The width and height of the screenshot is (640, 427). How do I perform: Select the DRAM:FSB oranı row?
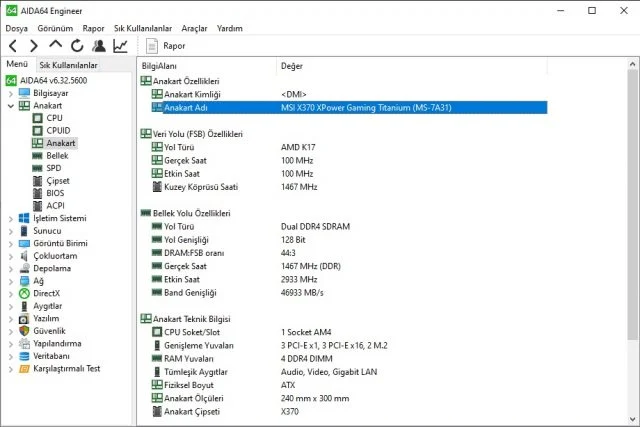pos(349,253)
